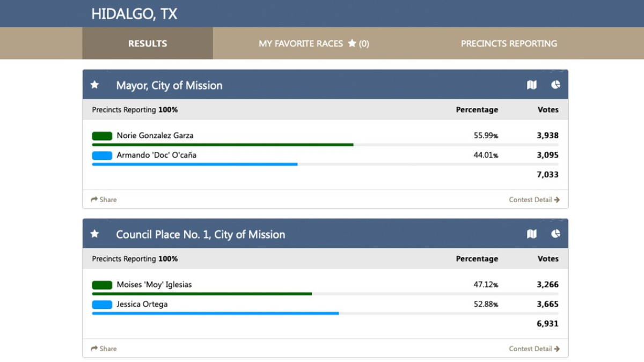Screen dimensions: 644x362
Task: Show pie chart for Council Place No. 1
Action: (555, 234)
